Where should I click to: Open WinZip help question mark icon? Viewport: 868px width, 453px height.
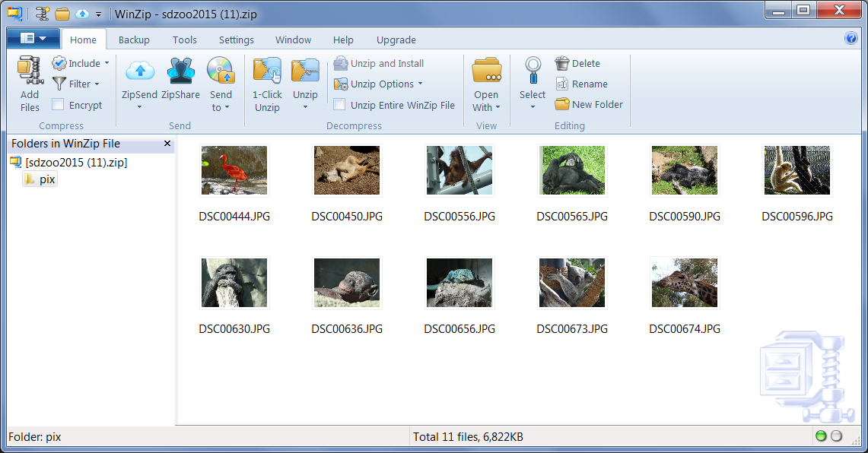point(851,39)
